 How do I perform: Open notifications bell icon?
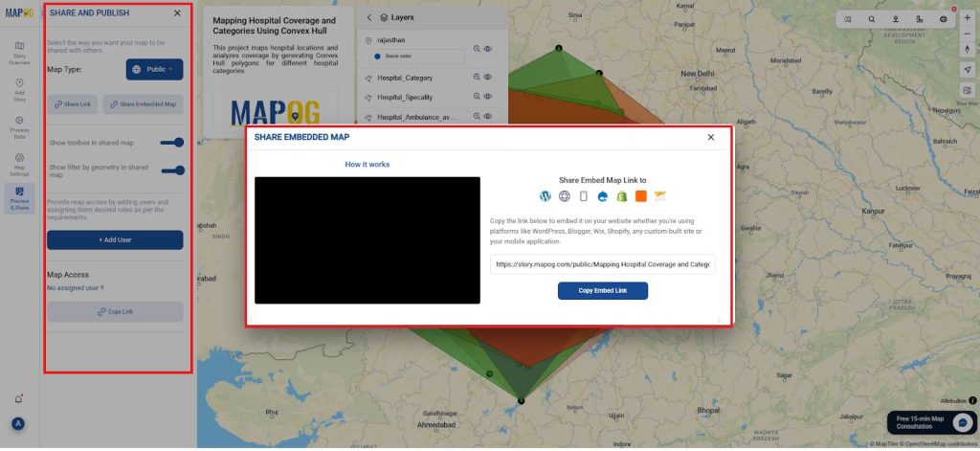tap(19, 399)
